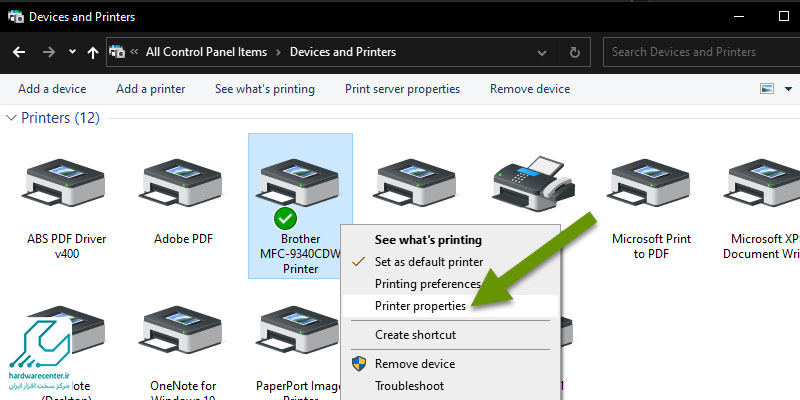Click the refresh button in address bar

coord(574,52)
